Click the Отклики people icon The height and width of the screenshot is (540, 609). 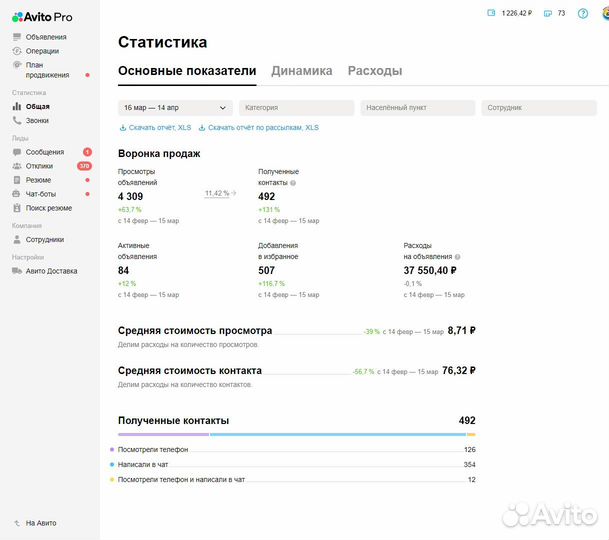(x=17, y=166)
